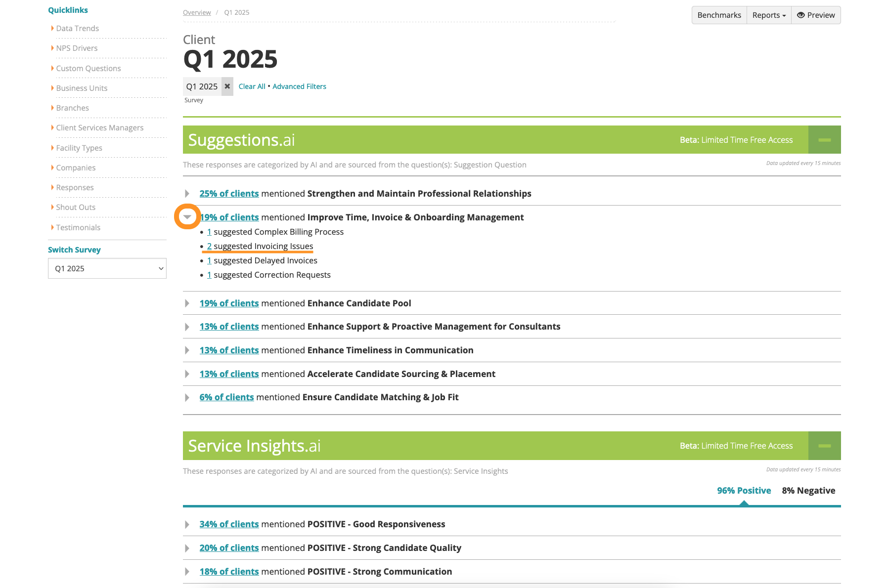Open 19% of clients link for Enhance Candidate Pool

click(x=229, y=303)
